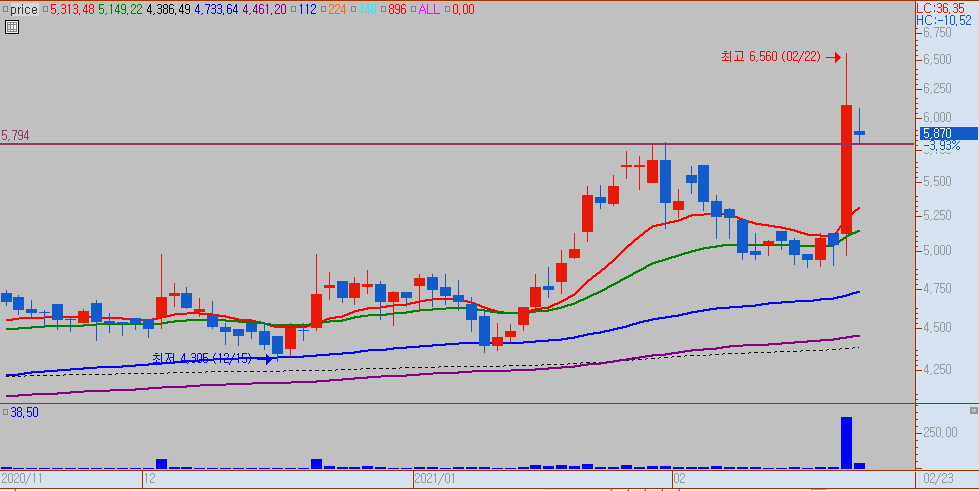Toggle the 224 period checkbox
The image size is (979, 491).
(x=323, y=9)
